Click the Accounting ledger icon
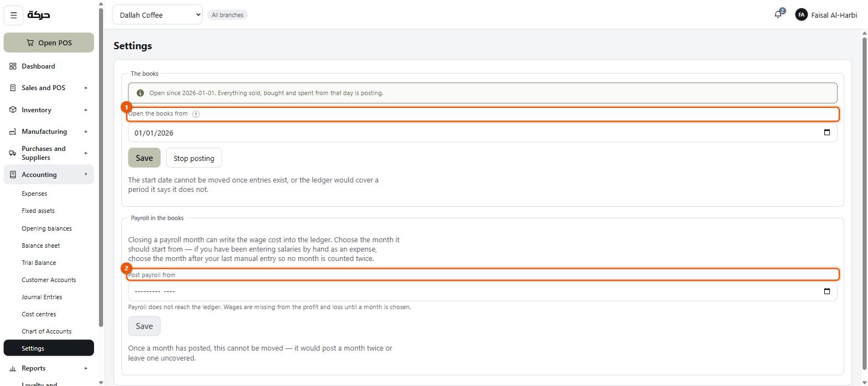This screenshot has height=386, width=868. pyautogui.click(x=13, y=175)
